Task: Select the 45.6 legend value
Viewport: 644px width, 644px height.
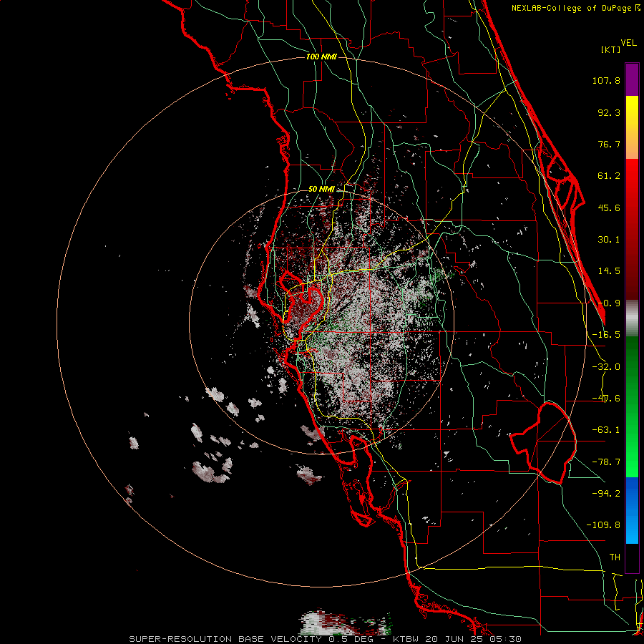Action: (609, 208)
